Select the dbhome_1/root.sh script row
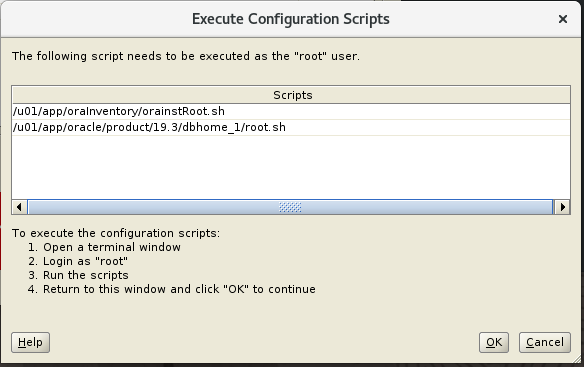 pyautogui.click(x=291, y=127)
